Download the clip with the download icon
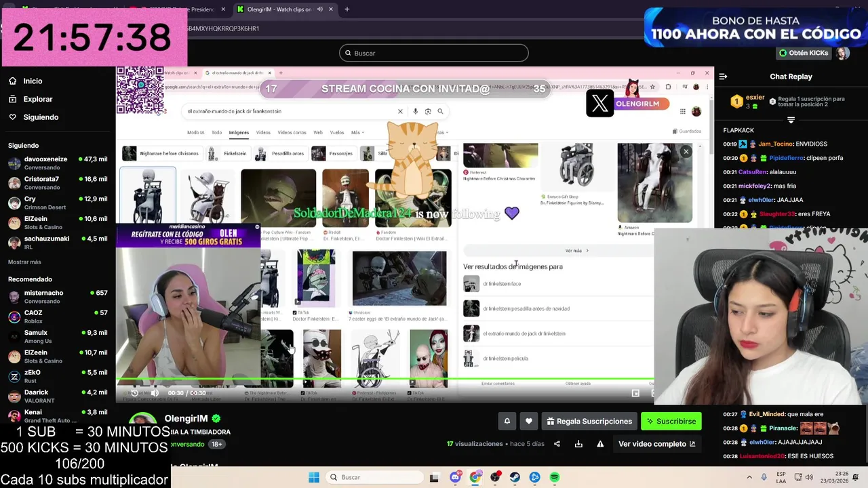868x488 pixels. (x=578, y=444)
